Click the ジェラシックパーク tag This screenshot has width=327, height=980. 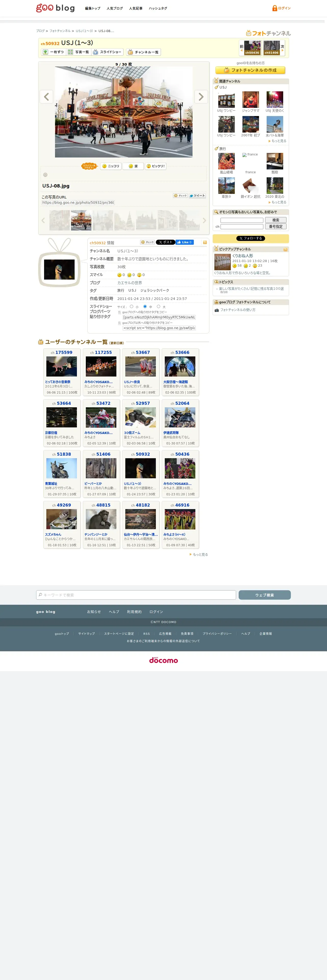[x=155, y=290]
